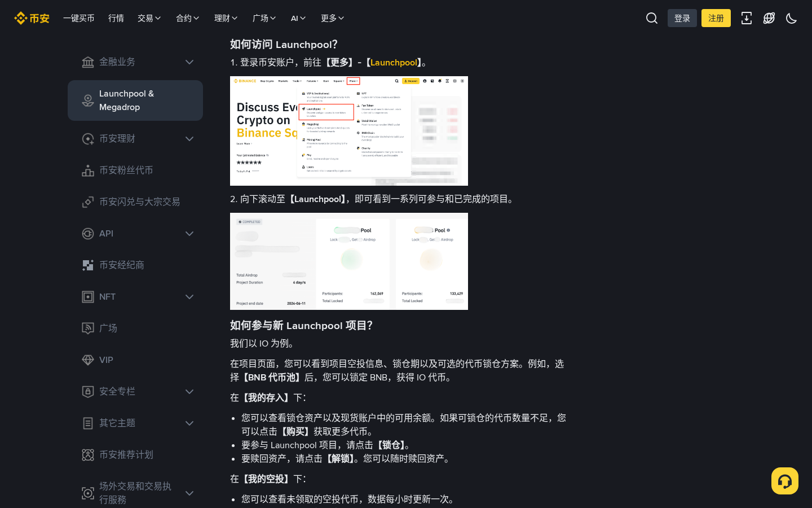Expand the NFT section chevron

pyautogui.click(x=189, y=297)
